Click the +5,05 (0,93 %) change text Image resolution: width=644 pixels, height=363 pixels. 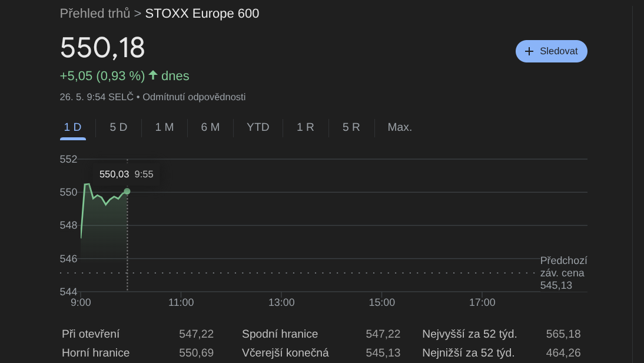[102, 76]
